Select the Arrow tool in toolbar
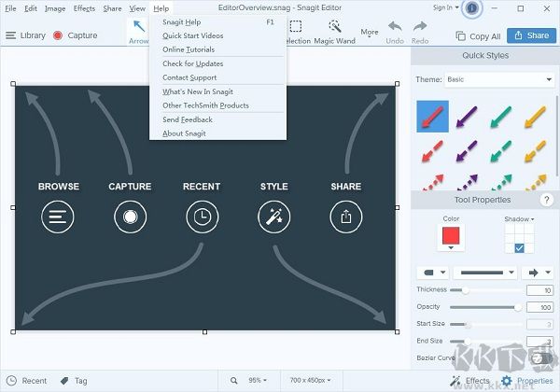The image size is (560, 392). coord(138,32)
